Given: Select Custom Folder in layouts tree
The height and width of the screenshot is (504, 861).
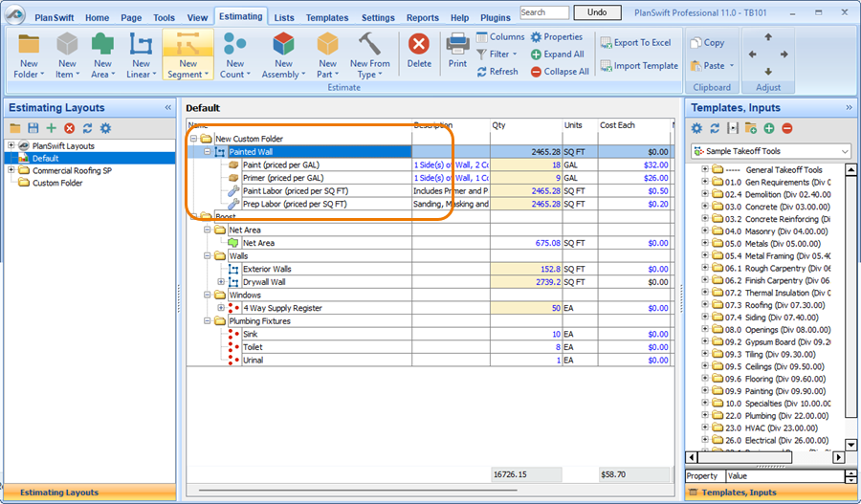Looking at the screenshot, I should pos(57,183).
